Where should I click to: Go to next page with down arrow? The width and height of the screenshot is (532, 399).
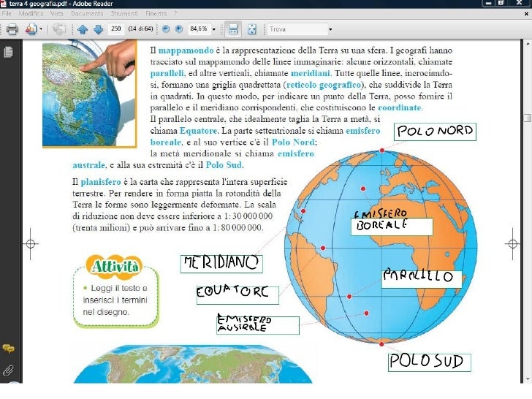(x=98, y=29)
